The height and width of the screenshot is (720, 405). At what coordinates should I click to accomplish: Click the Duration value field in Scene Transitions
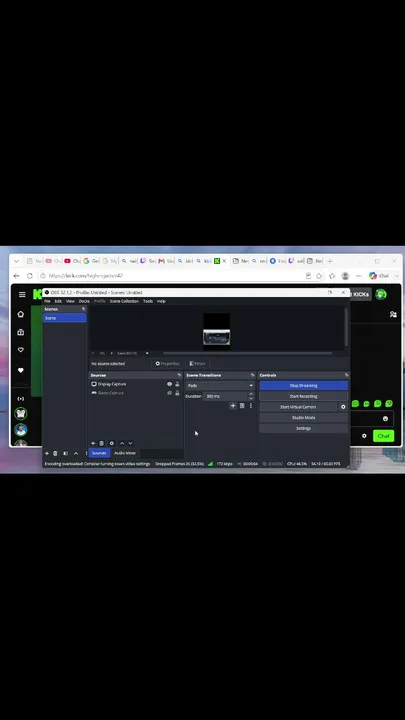(x=225, y=396)
